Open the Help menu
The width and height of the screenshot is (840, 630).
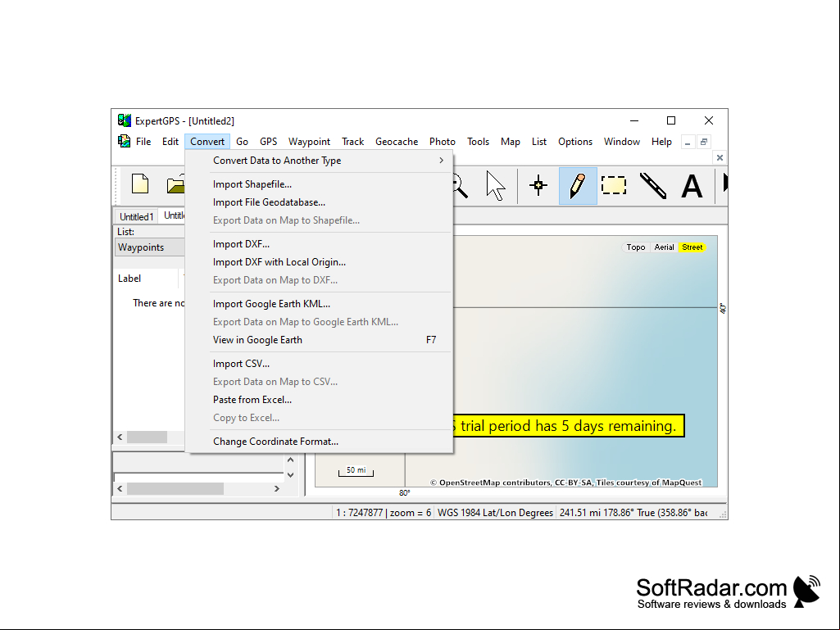point(661,142)
